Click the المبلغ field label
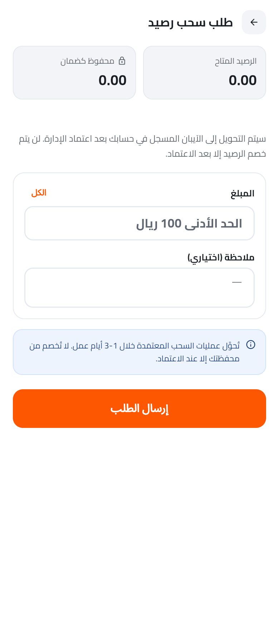279x644 pixels. [243, 194]
